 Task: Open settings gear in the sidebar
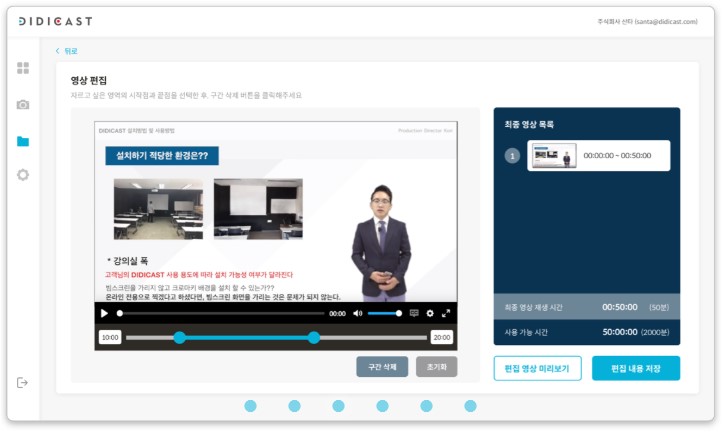tap(23, 175)
